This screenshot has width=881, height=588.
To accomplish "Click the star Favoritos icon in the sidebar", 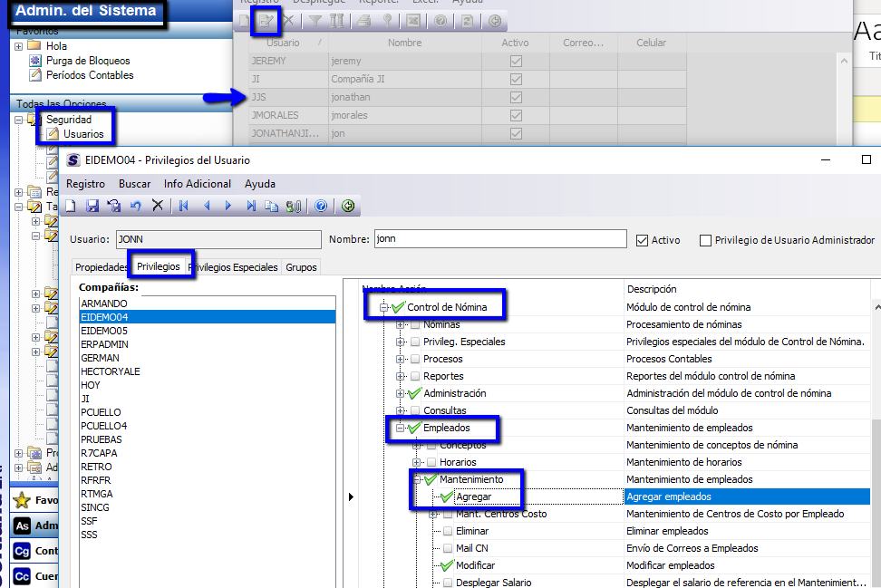I will [x=22, y=500].
